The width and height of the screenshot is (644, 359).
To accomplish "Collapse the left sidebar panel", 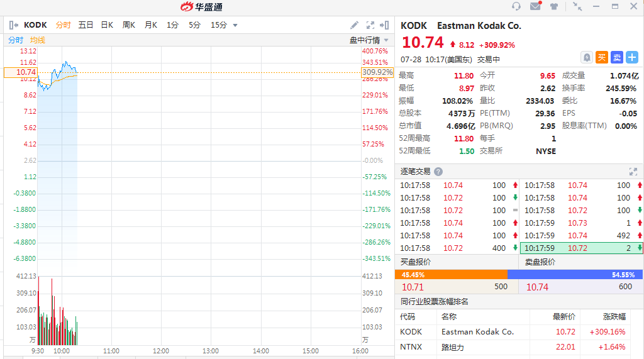I will pyautogui.click(x=14, y=25).
